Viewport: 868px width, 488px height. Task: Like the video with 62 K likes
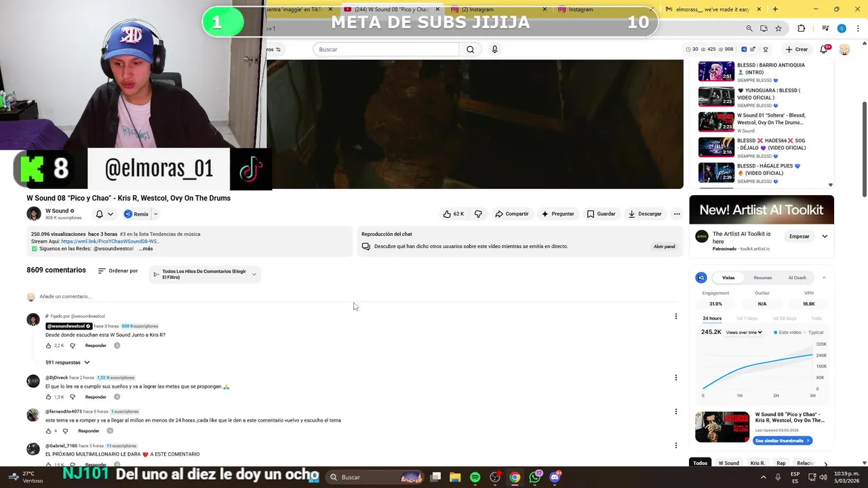[453, 213]
